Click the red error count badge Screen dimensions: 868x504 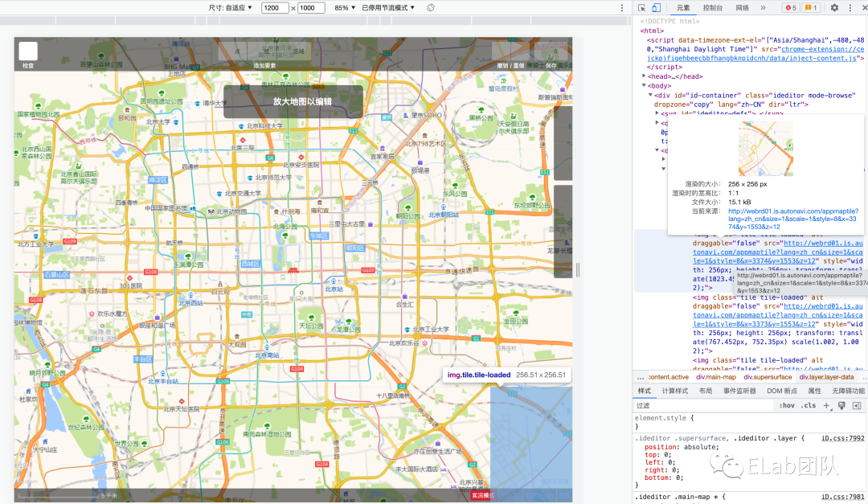coord(791,8)
